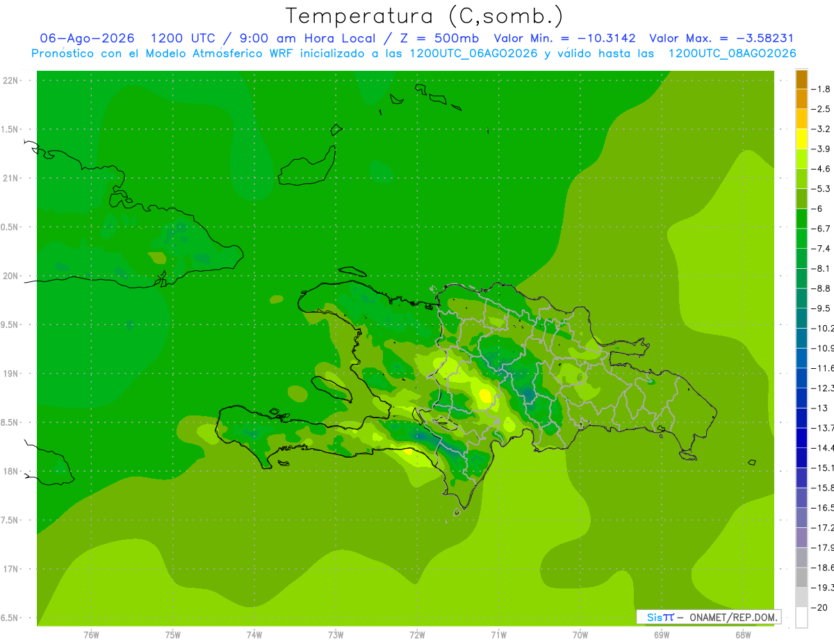Pick the blue legend swatch between -10.9 and -11.6
The image size is (834, 644).
[x=801, y=358]
